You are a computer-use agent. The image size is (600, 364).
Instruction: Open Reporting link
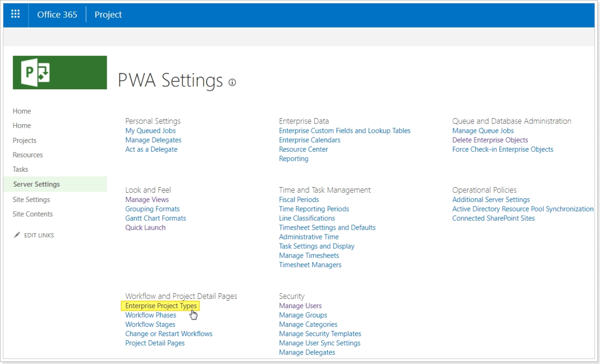(x=293, y=159)
